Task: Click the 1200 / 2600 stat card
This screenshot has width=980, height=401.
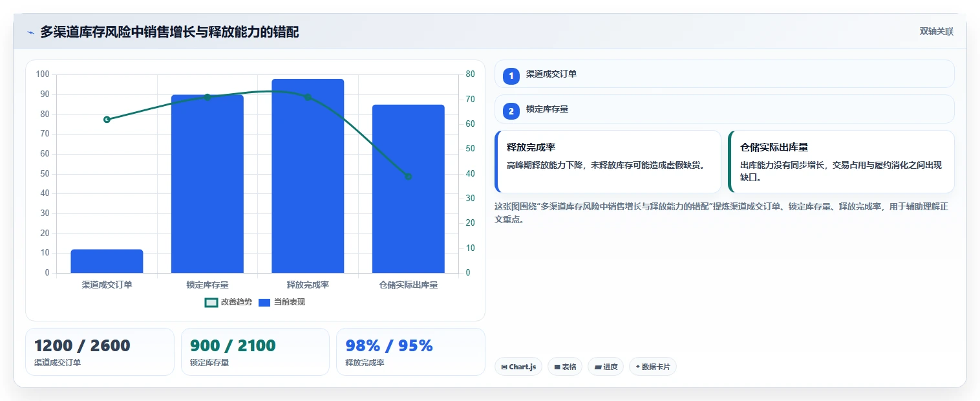Action: (100, 352)
